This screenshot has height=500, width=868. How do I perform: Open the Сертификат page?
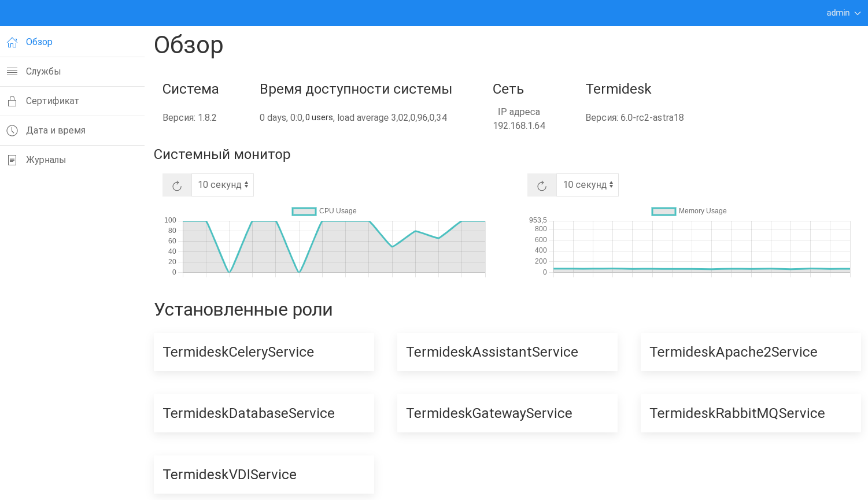(x=52, y=101)
